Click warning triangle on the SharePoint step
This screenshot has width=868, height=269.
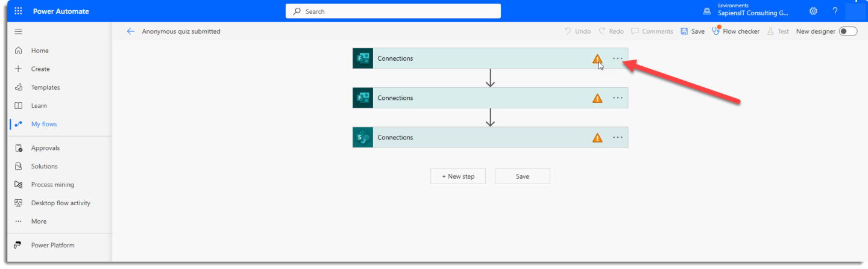point(597,138)
